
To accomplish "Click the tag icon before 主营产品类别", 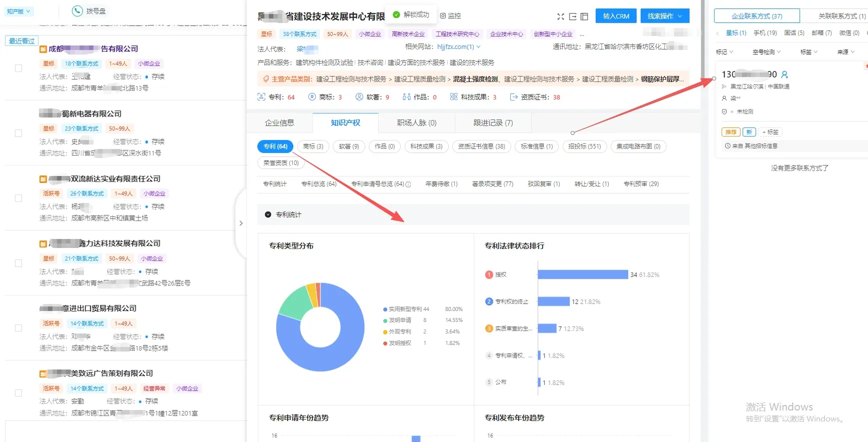I will coord(266,79).
